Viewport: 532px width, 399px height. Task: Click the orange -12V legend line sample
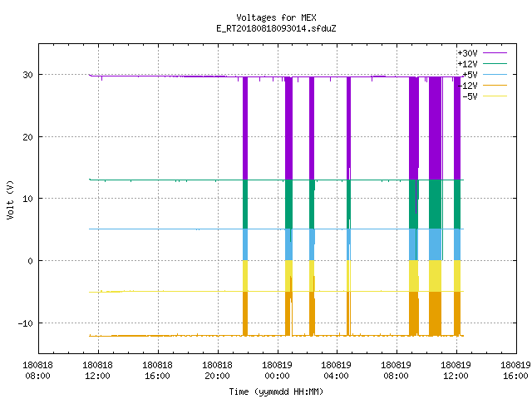pyautogui.click(x=495, y=85)
